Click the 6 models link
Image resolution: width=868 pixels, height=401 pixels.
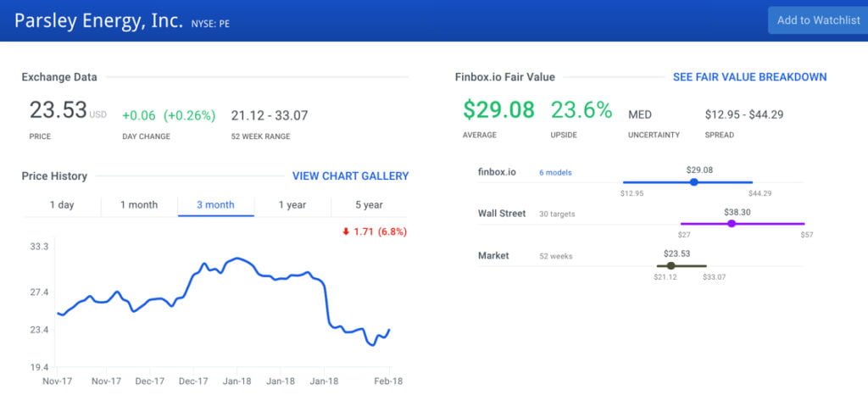point(555,173)
